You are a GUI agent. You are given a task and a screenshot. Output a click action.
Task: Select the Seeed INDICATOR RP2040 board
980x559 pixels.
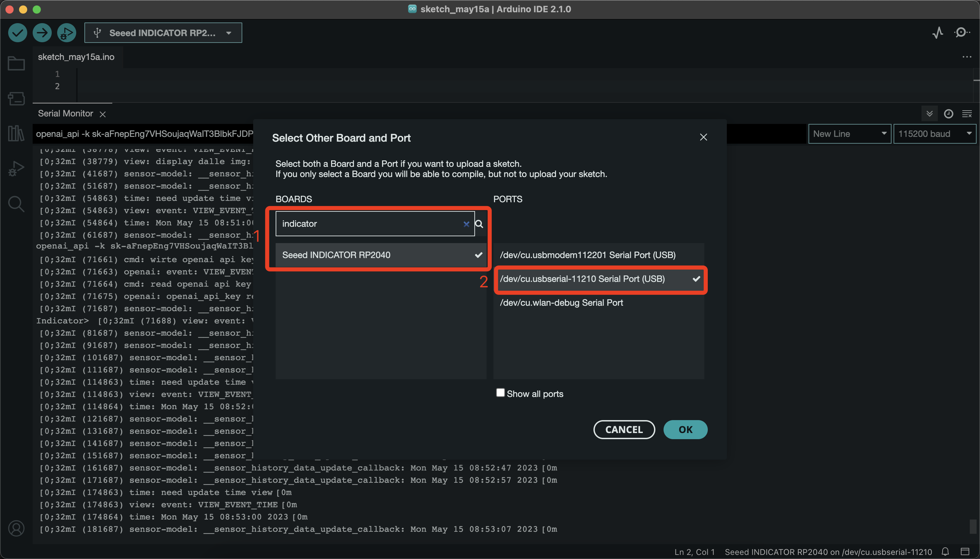point(381,255)
